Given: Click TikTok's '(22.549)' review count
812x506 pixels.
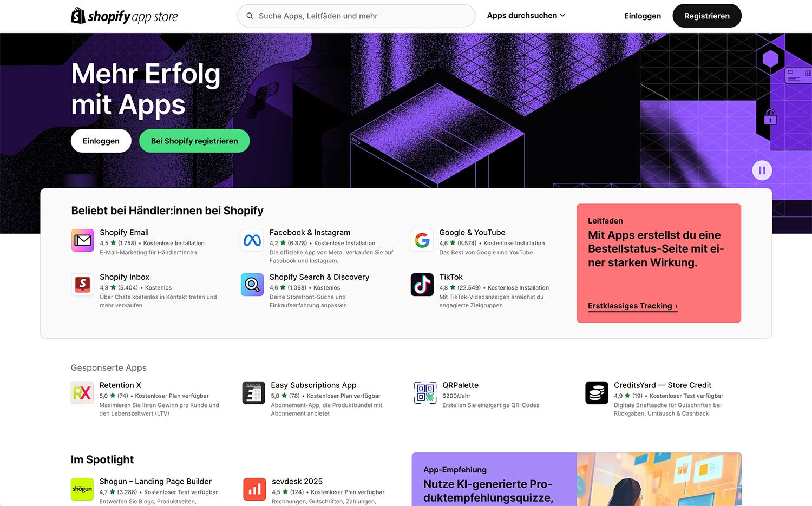Looking at the screenshot, I should 469,288.
